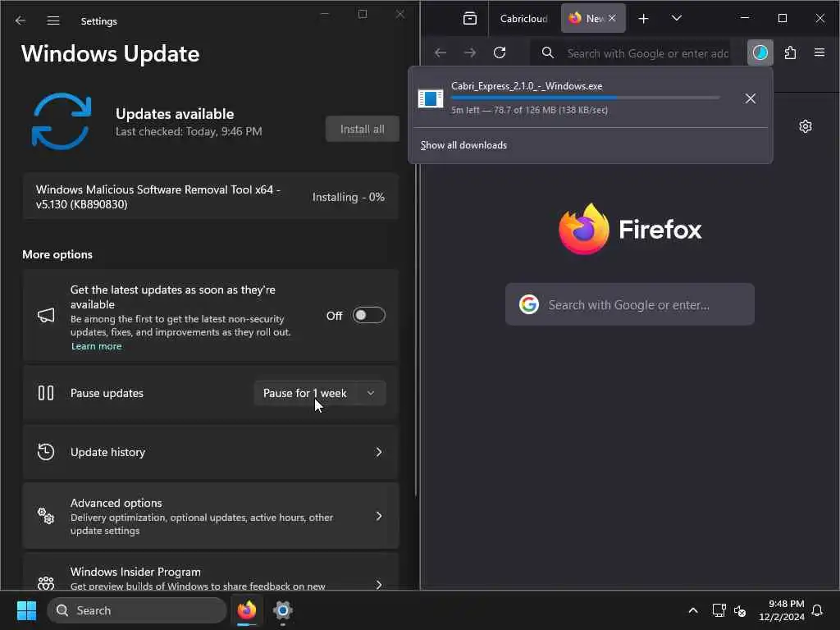840x630 pixels.
Task: Open the taskbar clock and date
Action: pyautogui.click(x=781, y=610)
